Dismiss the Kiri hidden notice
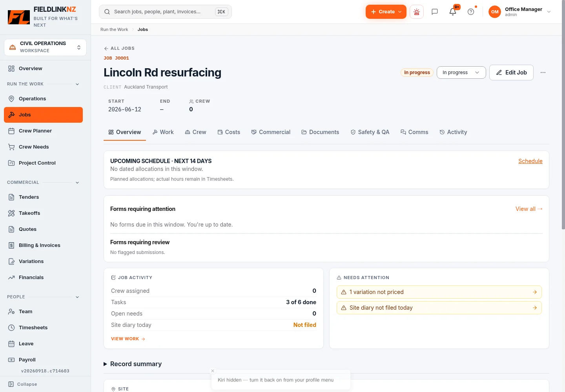 [x=213, y=371]
